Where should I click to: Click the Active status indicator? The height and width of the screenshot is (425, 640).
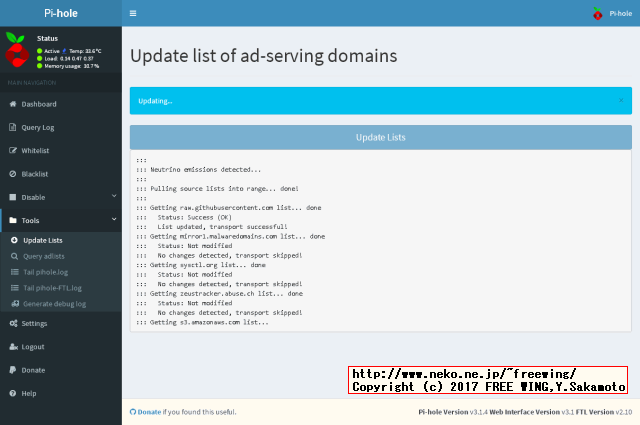(x=48, y=51)
